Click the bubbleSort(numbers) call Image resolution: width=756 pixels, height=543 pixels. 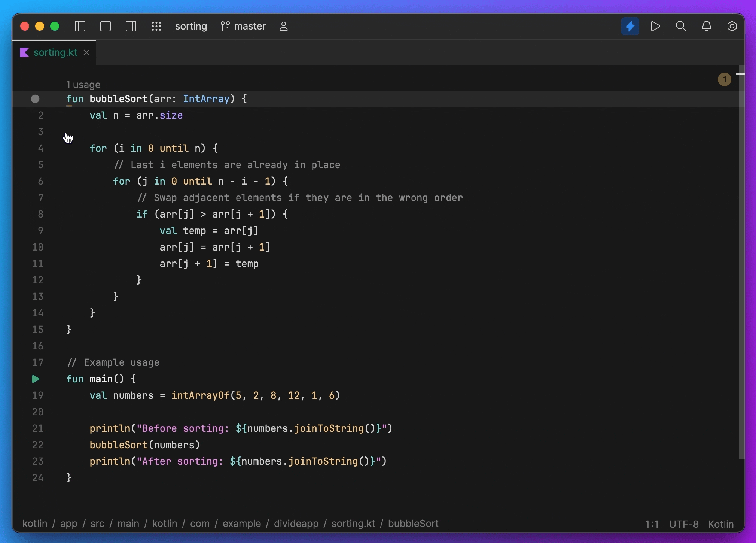pyautogui.click(x=145, y=445)
